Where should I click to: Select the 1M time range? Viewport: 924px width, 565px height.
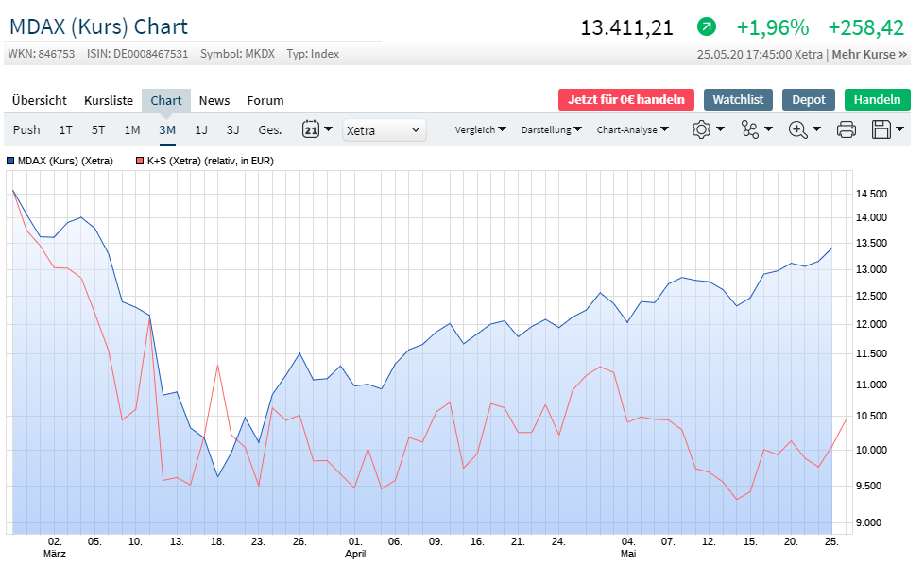[132, 129]
